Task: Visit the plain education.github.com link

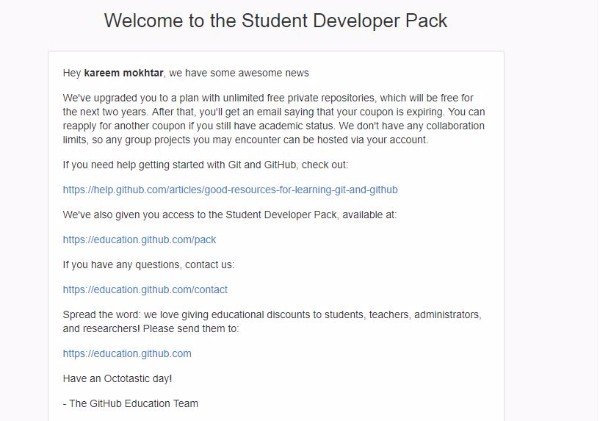Action: [x=127, y=353]
